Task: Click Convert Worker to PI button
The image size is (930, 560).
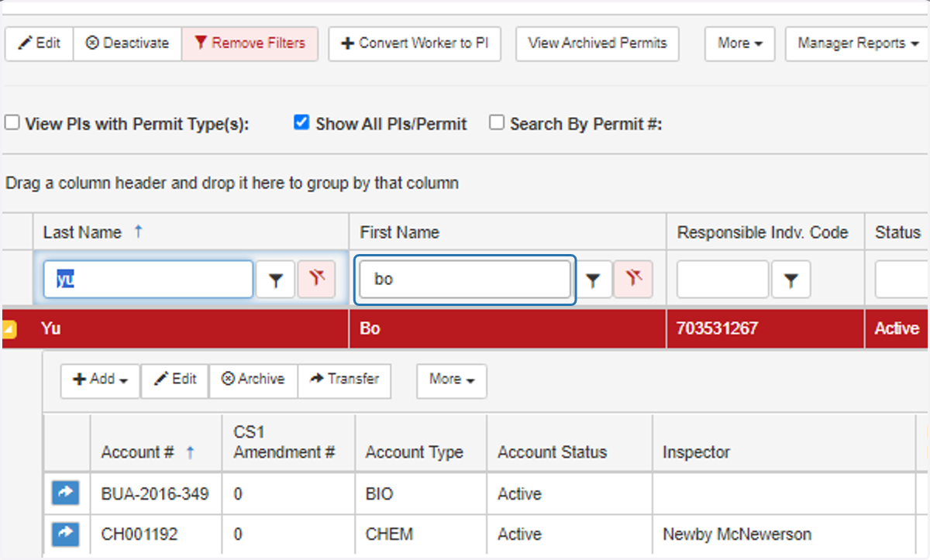Action: pyautogui.click(x=415, y=43)
